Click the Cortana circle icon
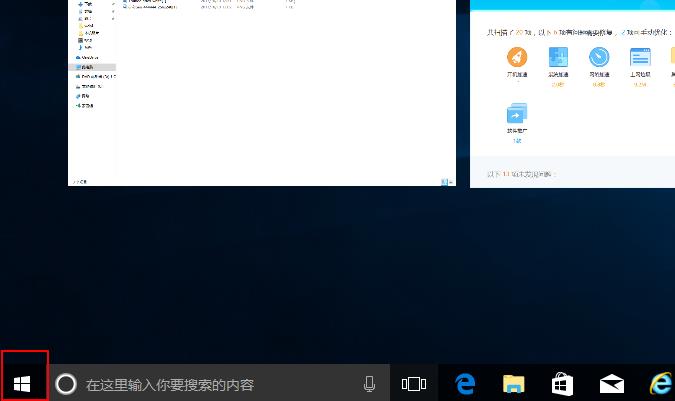The height and width of the screenshot is (401, 675). (65, 384)
